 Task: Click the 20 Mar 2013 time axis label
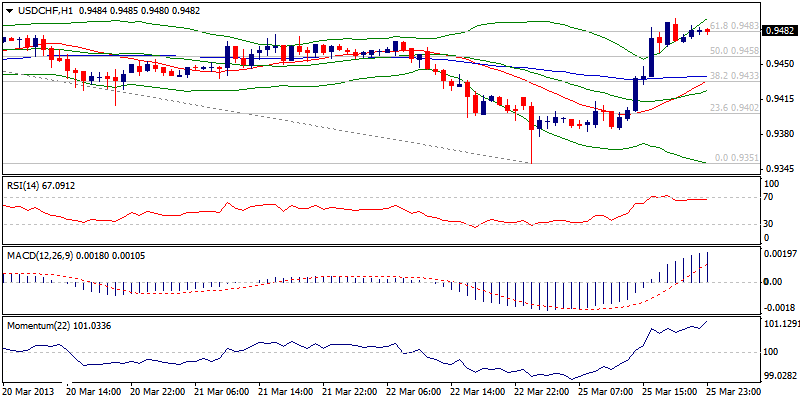point(28,393)
